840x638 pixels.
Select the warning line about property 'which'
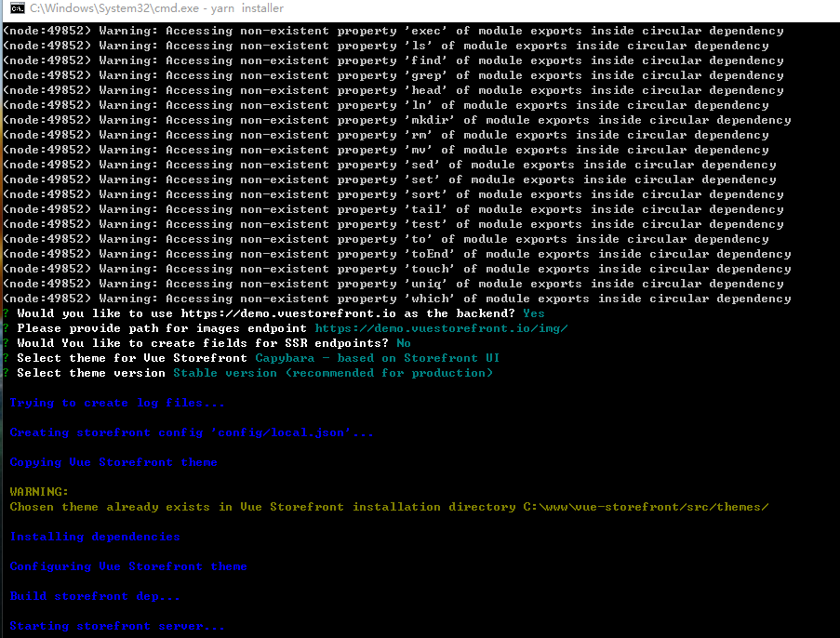(397, 299)
